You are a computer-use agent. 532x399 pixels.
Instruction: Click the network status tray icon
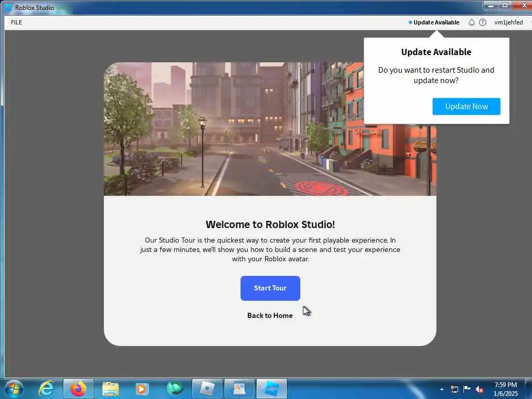pyautogui.click(x=454, y=389)
